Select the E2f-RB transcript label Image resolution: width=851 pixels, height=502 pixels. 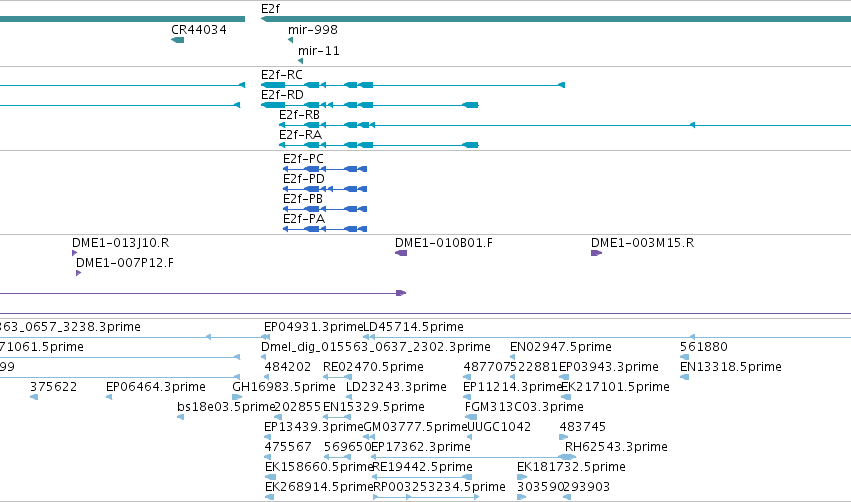(300, 115)
